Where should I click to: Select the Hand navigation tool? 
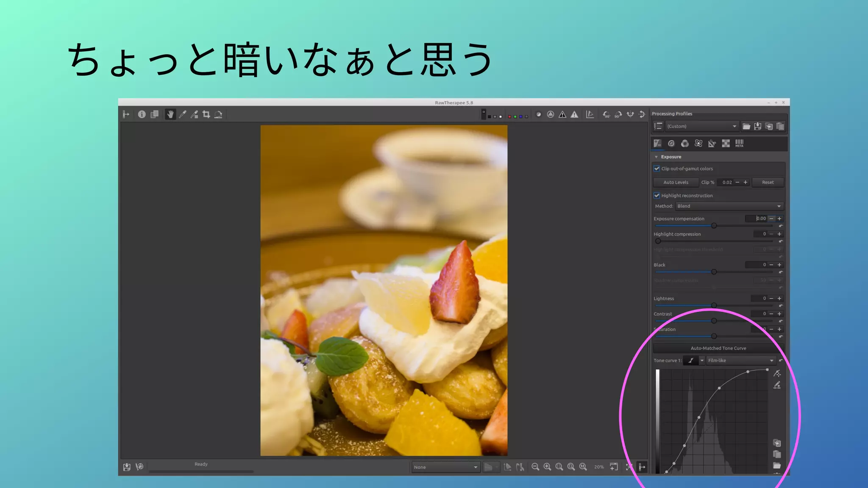[170, 114]
